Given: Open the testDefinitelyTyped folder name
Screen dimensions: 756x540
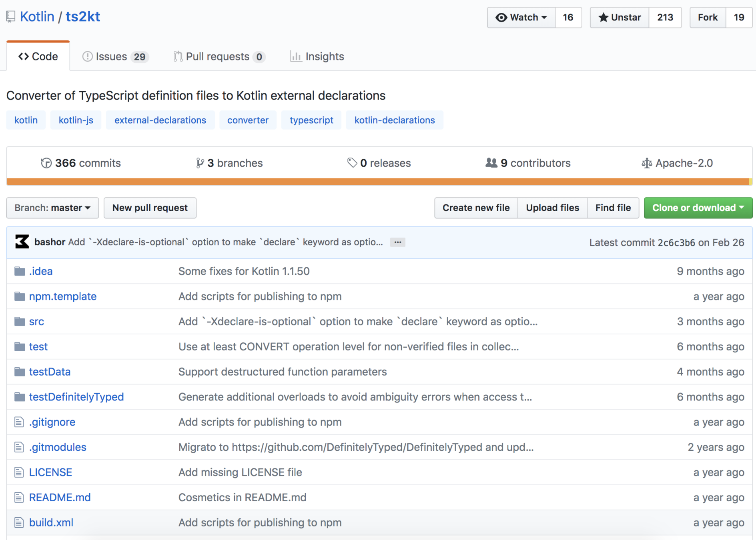Looking at the screenshot, I should pyautogui.click(x=76, y=397).
